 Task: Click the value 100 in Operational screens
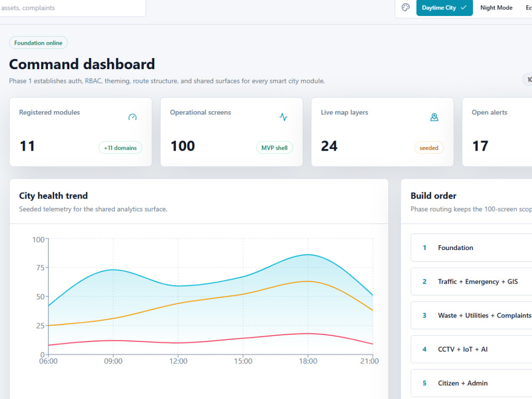point(182,146)
